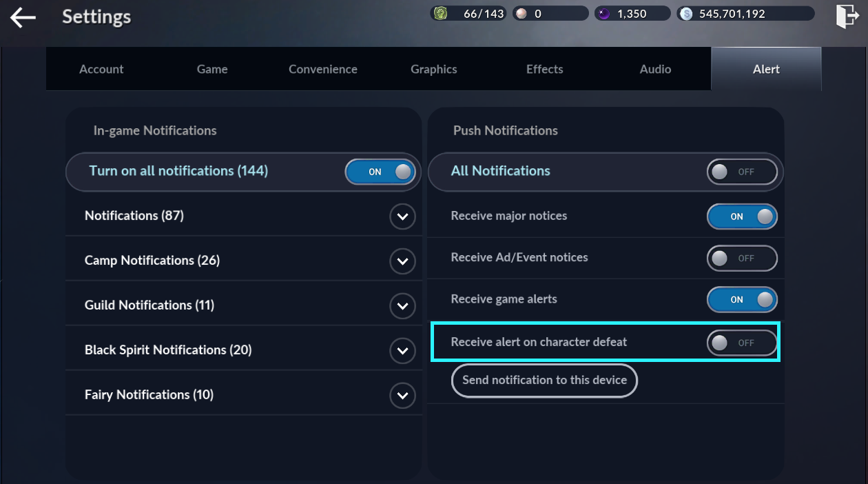
Task: Turn off all in-game notifications toggle
Action: pos(381,172)
